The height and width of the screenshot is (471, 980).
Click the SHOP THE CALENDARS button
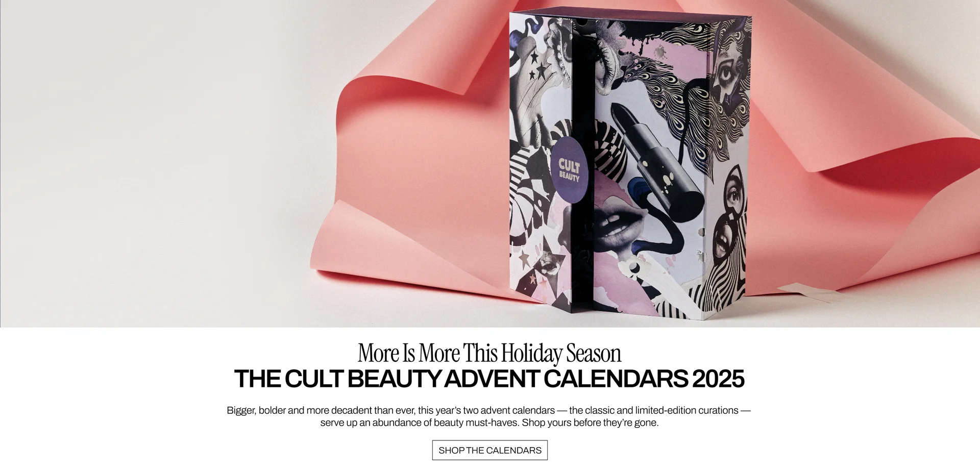(x=489, y=450)
